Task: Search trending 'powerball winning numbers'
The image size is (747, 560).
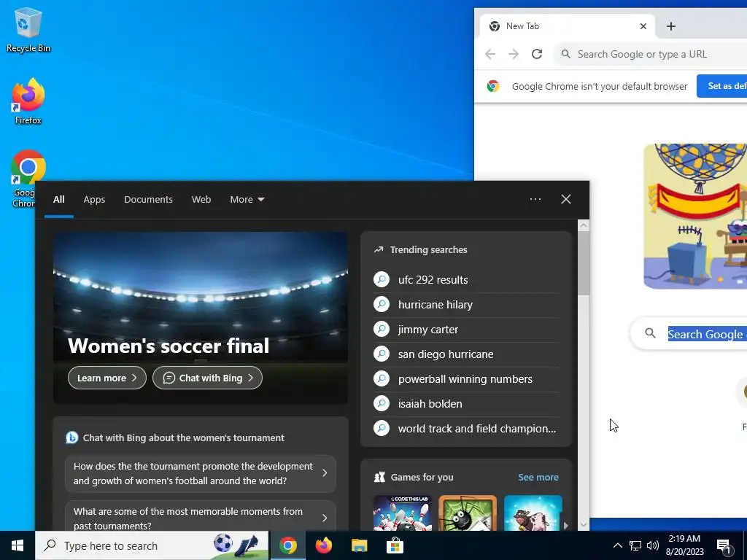Action: pyautogui.click(x=466, y=378)
